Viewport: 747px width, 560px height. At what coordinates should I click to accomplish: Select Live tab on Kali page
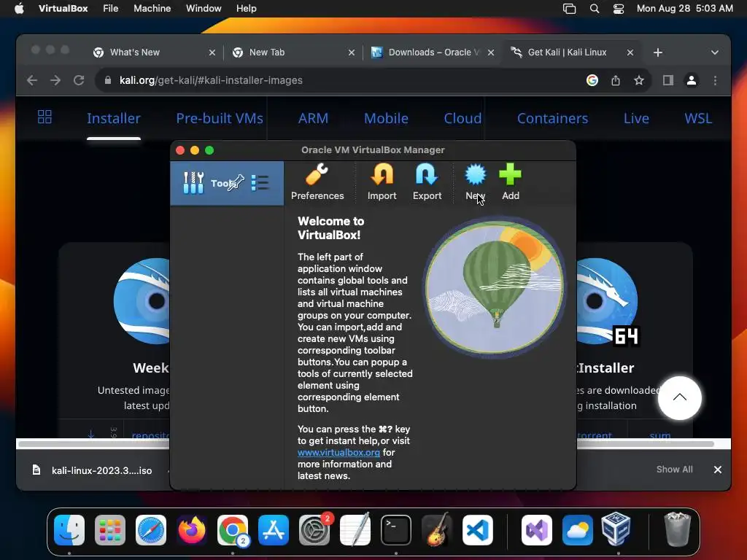636,118
